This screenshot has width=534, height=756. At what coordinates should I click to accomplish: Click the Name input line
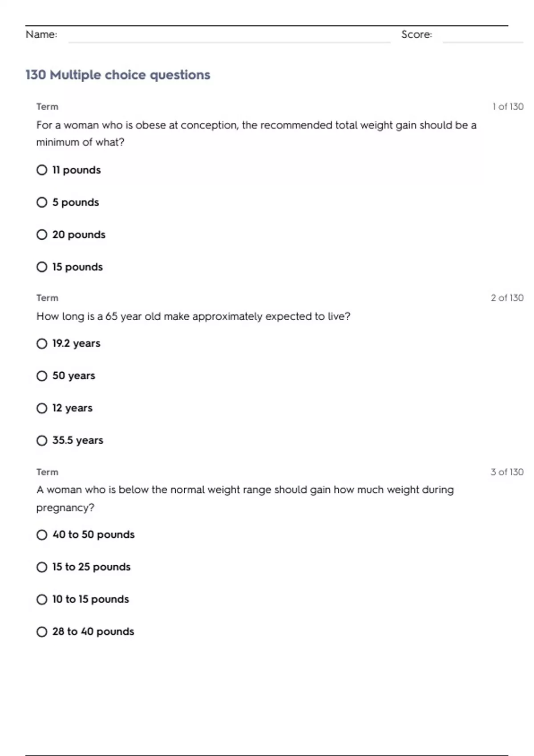pyautogui.click(x=229, y=36)
